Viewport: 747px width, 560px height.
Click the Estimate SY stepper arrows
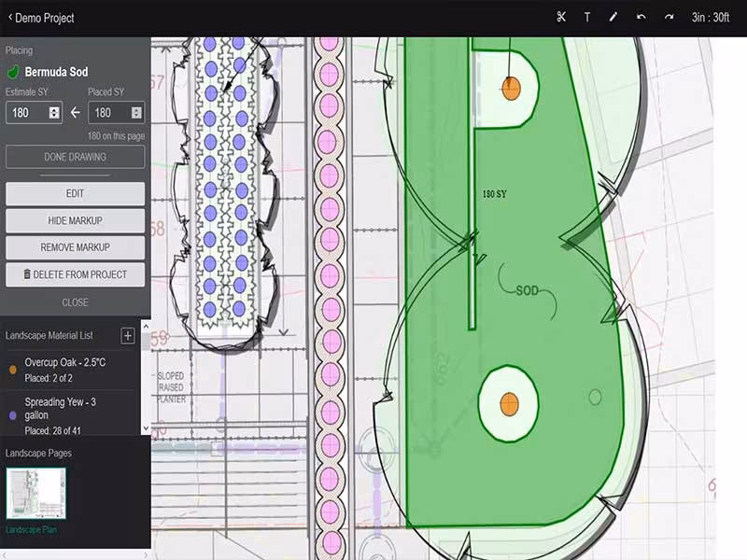pyautogui.click(x=54, y=112)
